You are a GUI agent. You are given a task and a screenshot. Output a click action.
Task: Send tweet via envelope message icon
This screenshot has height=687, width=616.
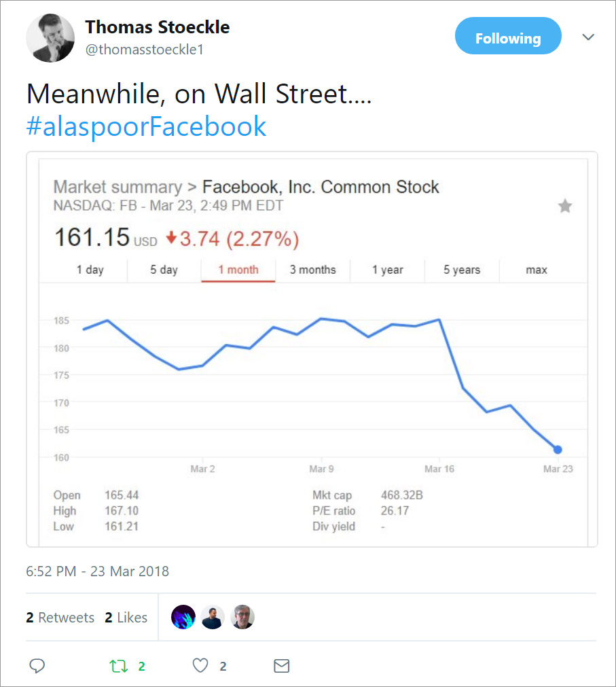pyautogui.click(x=281, y=666)
